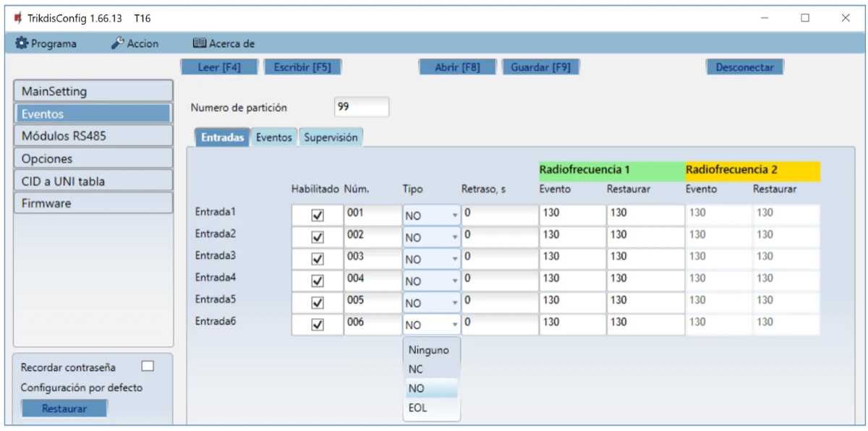
Task: Toggle the Entrada4 Habilitado checkbox
Action: pos(317,281)
